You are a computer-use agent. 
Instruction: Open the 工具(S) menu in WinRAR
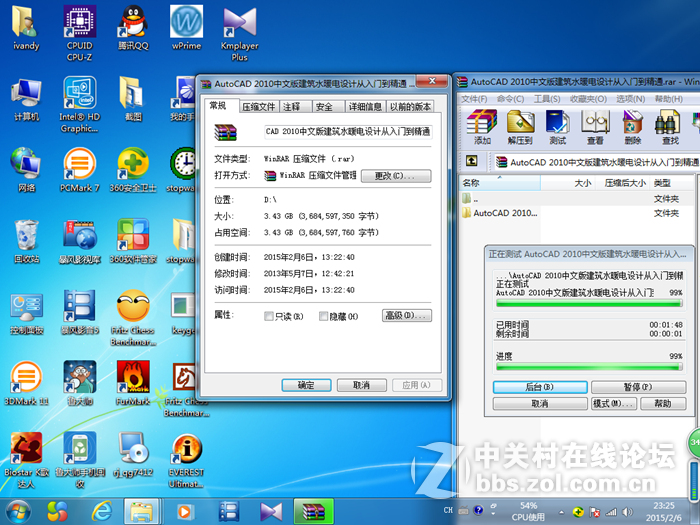pyautogui.click(x=547, y=99)
